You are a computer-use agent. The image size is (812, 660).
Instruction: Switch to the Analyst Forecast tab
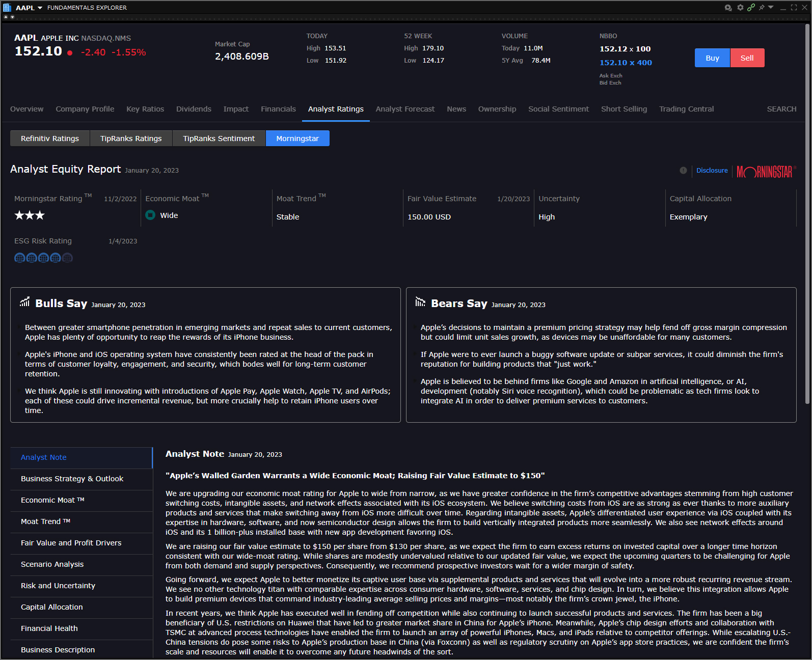(405, 109)
